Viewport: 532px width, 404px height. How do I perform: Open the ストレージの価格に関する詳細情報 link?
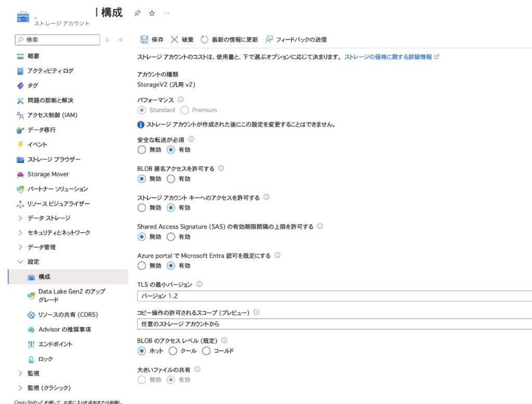coord(388,57)
